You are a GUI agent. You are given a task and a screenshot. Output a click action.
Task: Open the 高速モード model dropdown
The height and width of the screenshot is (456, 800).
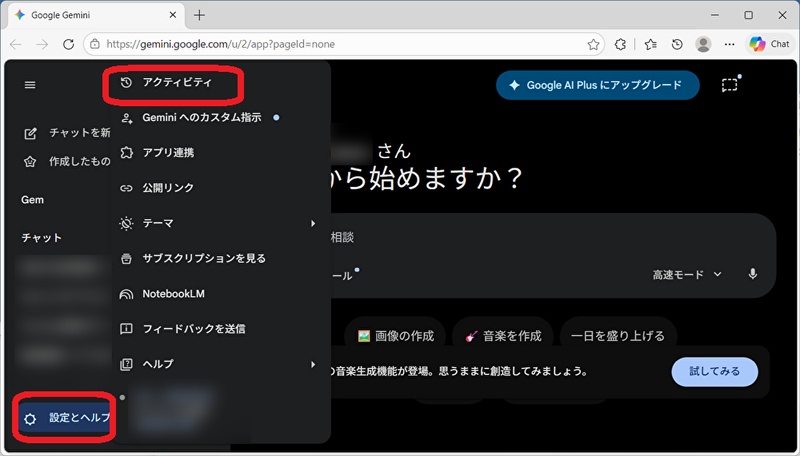pos(687,275)
